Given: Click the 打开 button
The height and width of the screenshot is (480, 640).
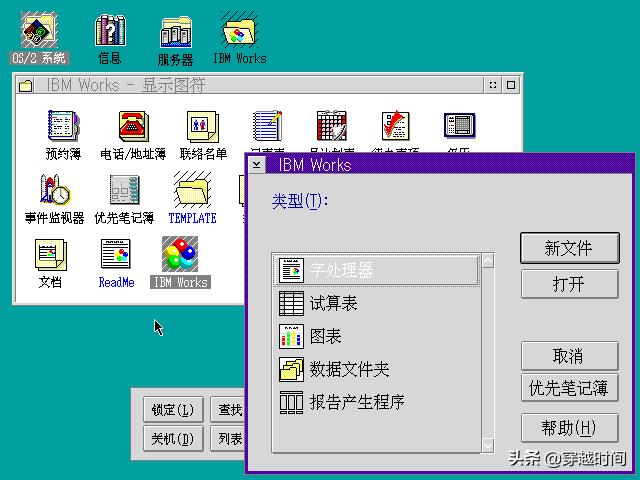Looking at the screenshot, I should point(569,284).
